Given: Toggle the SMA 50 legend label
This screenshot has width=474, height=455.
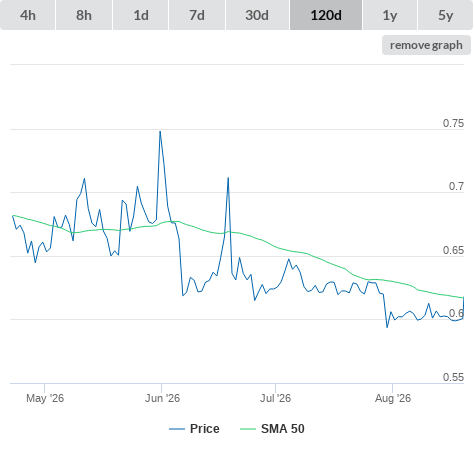Looking at the screenshot, I should 283,429.
